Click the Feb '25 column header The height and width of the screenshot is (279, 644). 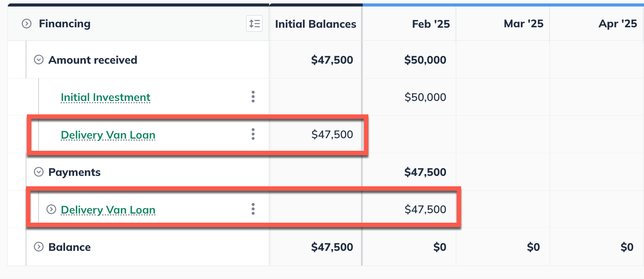click(431, 24)
